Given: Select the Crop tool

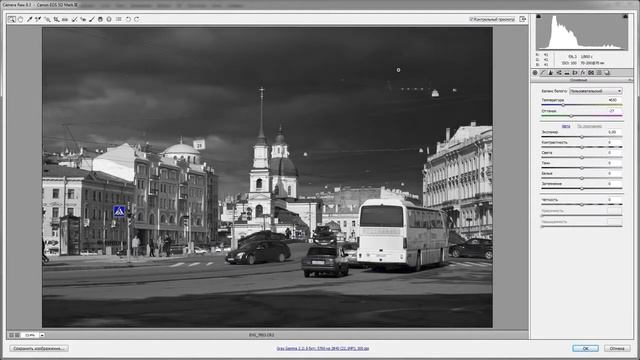Looking at the screenshot, I should pyautogui.click(x=56, y=19).
